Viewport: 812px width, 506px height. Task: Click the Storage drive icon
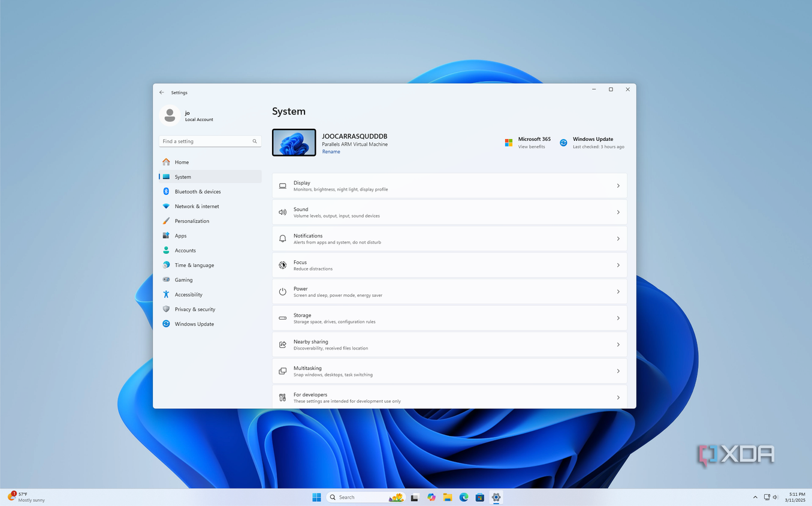282,318
